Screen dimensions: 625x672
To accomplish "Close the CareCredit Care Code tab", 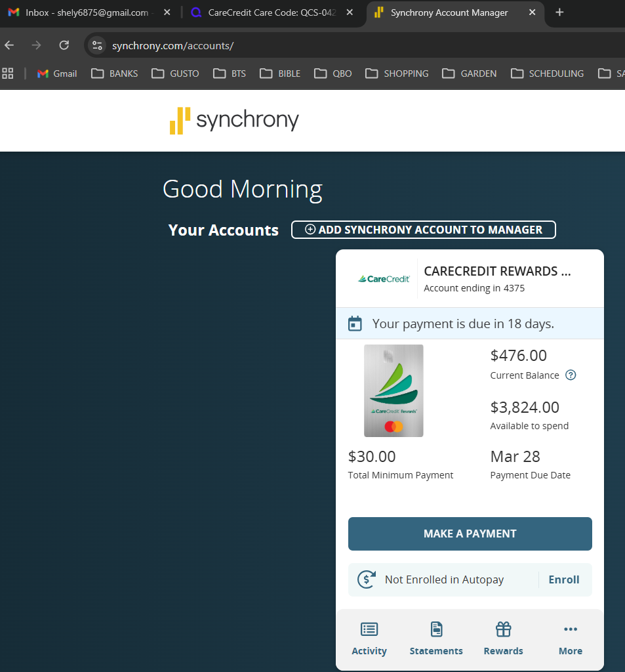I will 350,12.
